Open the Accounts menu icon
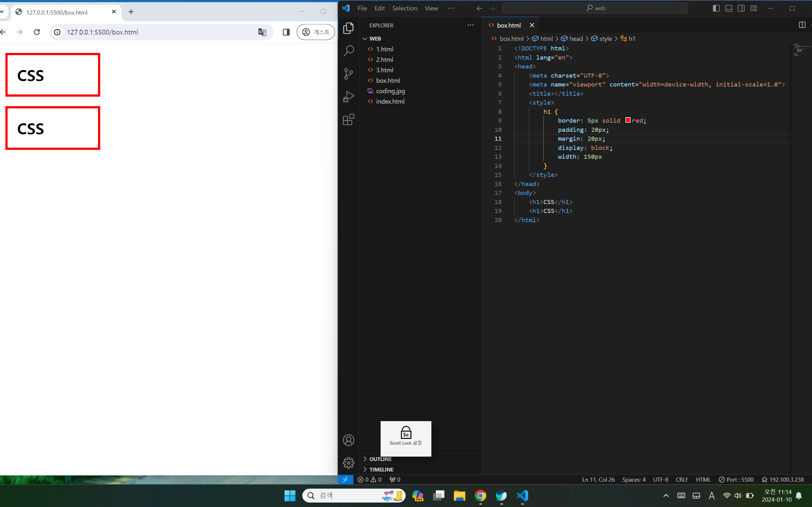The image size is (812, 507). [x=348, y=440]
